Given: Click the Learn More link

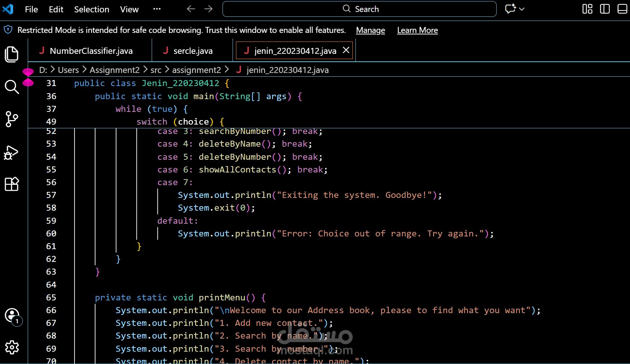Looking at the screenshot, I should [x=417, y=30].
